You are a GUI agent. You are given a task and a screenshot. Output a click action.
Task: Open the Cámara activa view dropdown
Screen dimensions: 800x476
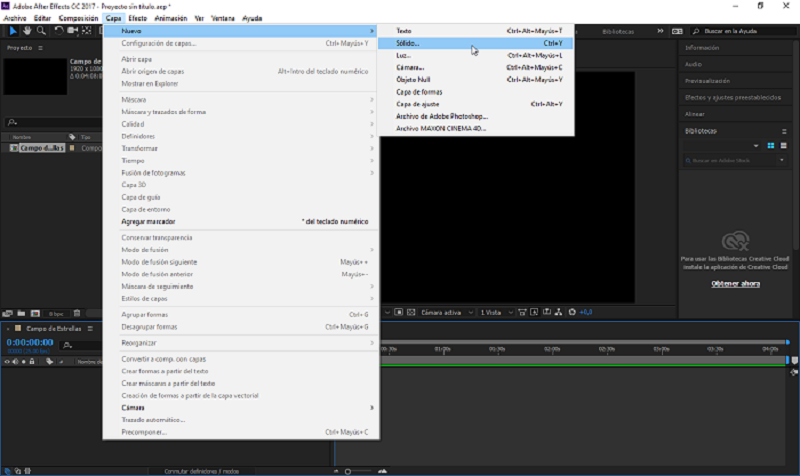447,312
